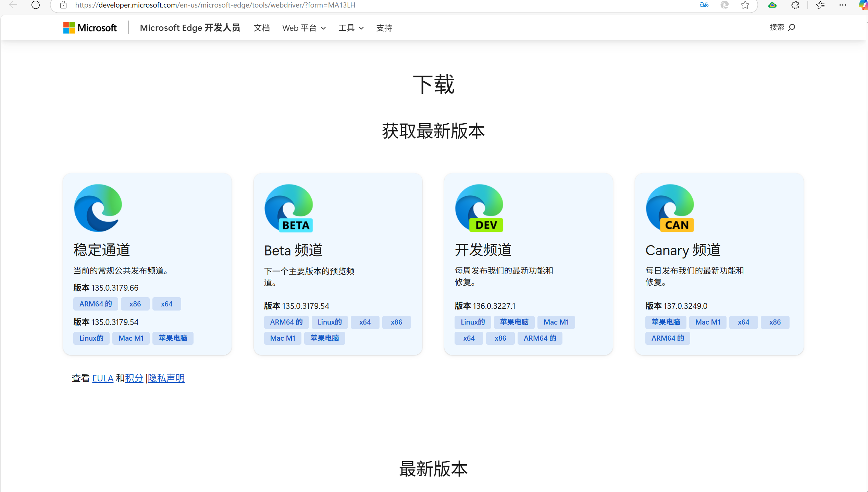
Task: Open the 支持 menu item
Action: [384, 28]
